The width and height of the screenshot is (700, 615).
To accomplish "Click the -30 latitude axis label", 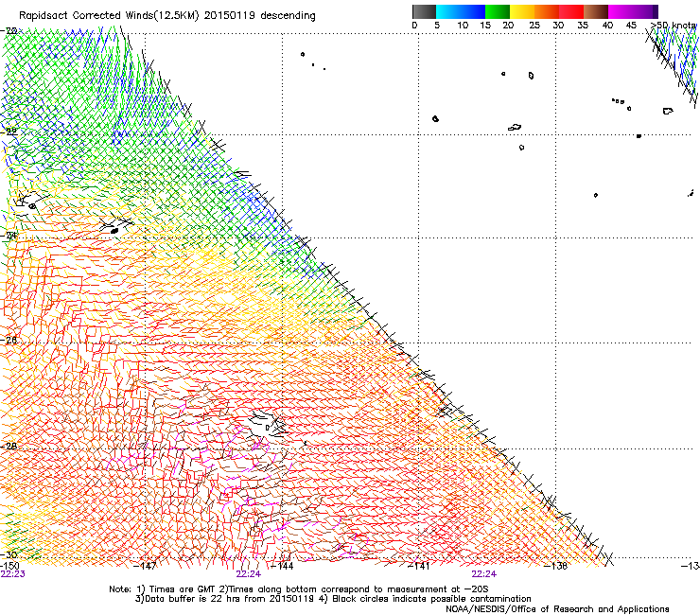I will 9,555.
